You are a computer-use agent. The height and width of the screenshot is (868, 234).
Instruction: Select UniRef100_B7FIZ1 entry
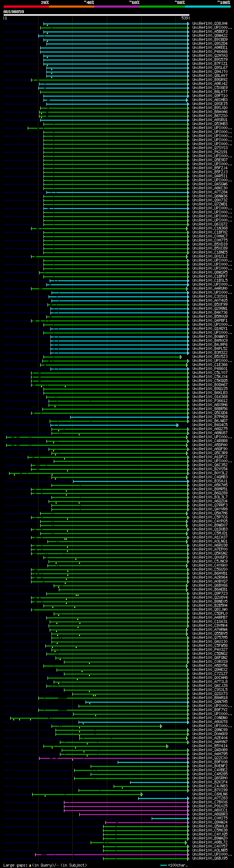click(x=210, y=64)
